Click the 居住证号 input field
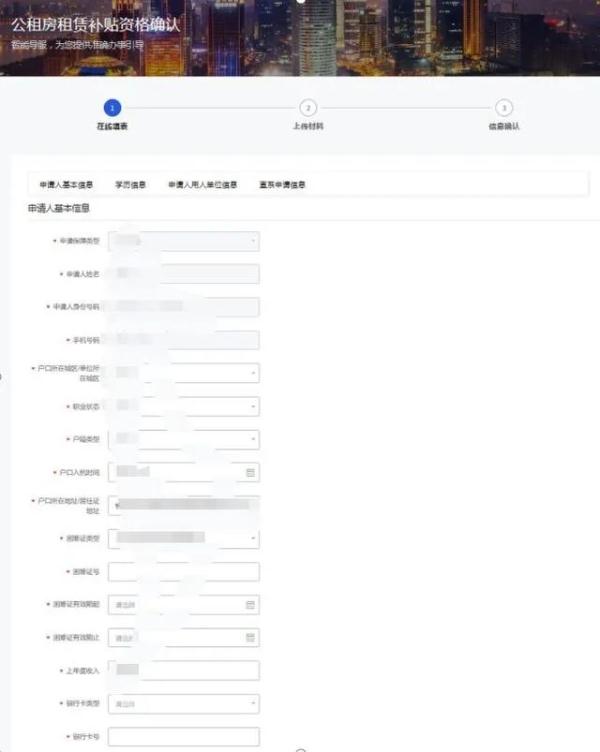 pyautogui.click(x=183, y=572)
